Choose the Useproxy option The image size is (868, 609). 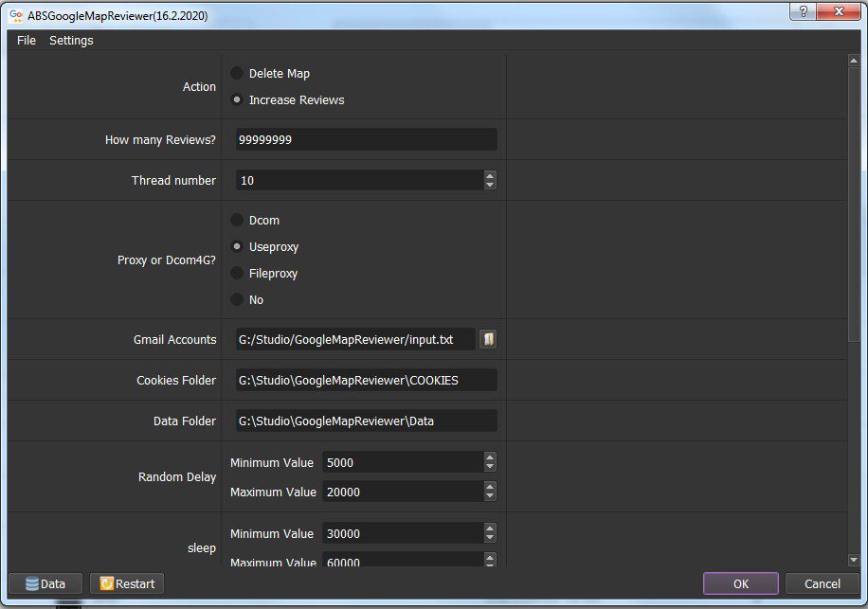pos(237,246)
